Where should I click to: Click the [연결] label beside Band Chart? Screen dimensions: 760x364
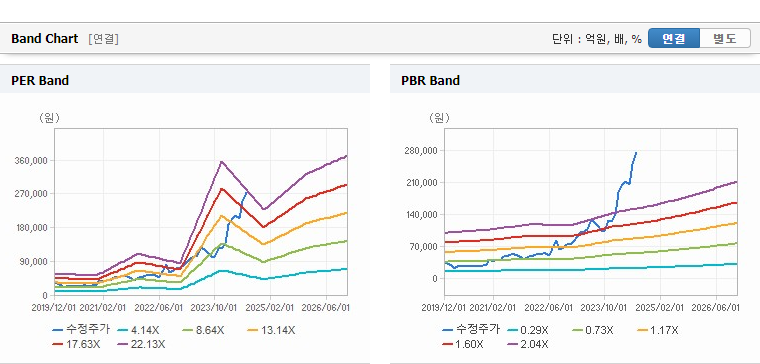click(103, 39)
